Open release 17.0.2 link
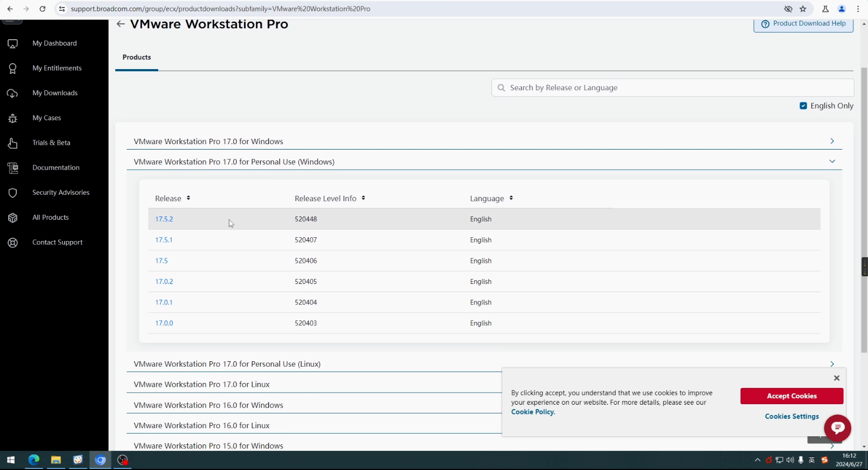Image resolution: width=868 pixels, height=470 pixels. click(164, 282)
